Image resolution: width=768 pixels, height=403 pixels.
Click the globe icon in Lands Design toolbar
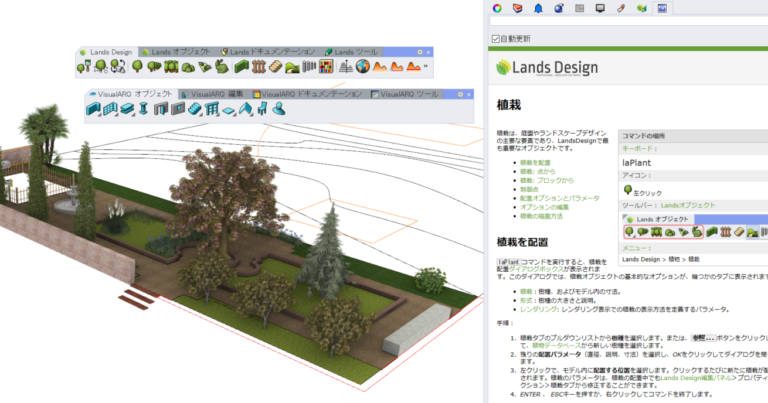(363, 67)
